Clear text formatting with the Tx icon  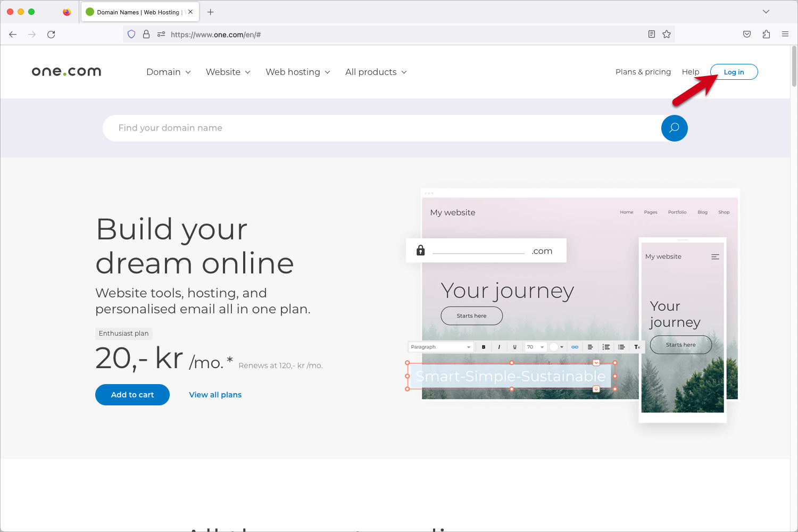coord(637,346)
